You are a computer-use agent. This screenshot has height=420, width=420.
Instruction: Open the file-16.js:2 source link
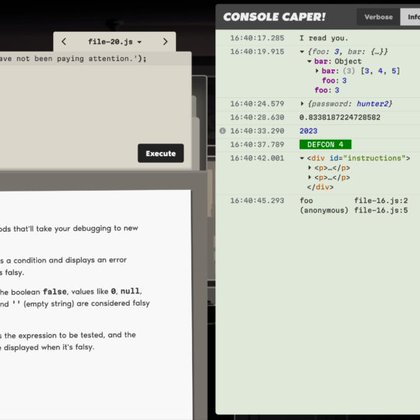[x=381, y=201]
